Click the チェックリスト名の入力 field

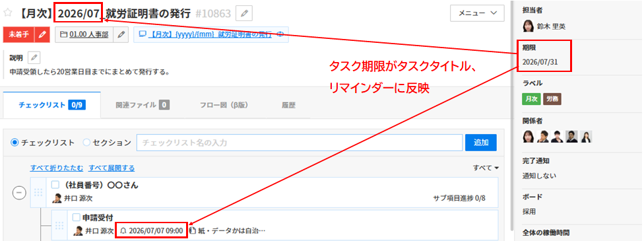[300, 143]
